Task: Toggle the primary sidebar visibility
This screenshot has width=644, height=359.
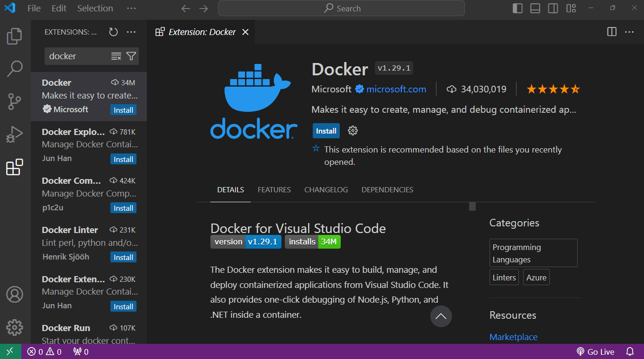Action: [x=517, y=8]
